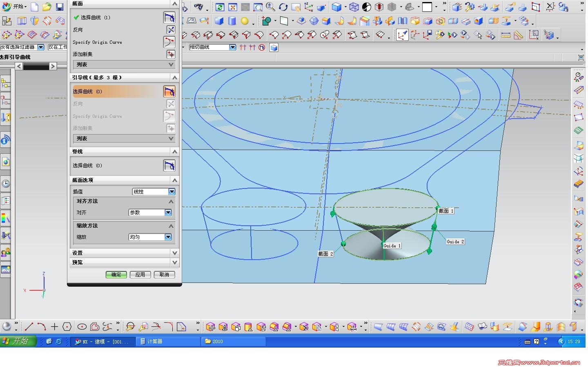Viewport: 588px width, 368px height.
Task: Select the Zoom magnifier tool
Action: (x=270, y=7)
